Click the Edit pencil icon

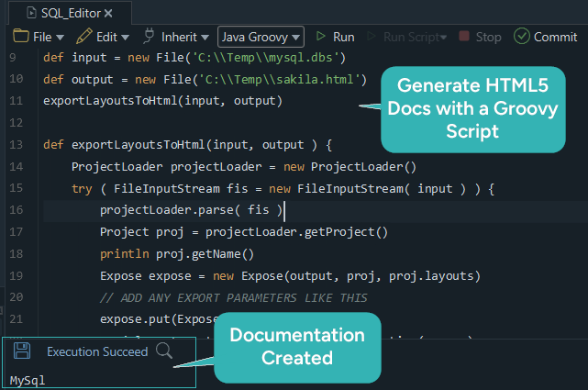tap(84, 37)
